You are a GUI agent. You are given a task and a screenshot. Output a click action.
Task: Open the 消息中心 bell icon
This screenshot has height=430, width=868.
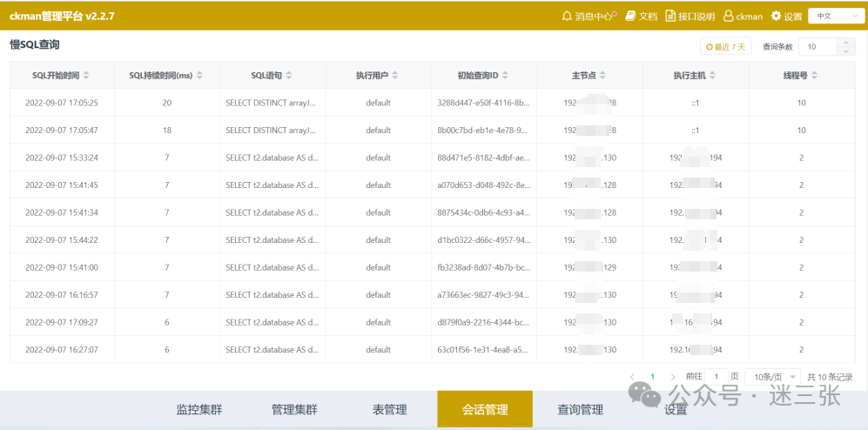click(567, 16)
